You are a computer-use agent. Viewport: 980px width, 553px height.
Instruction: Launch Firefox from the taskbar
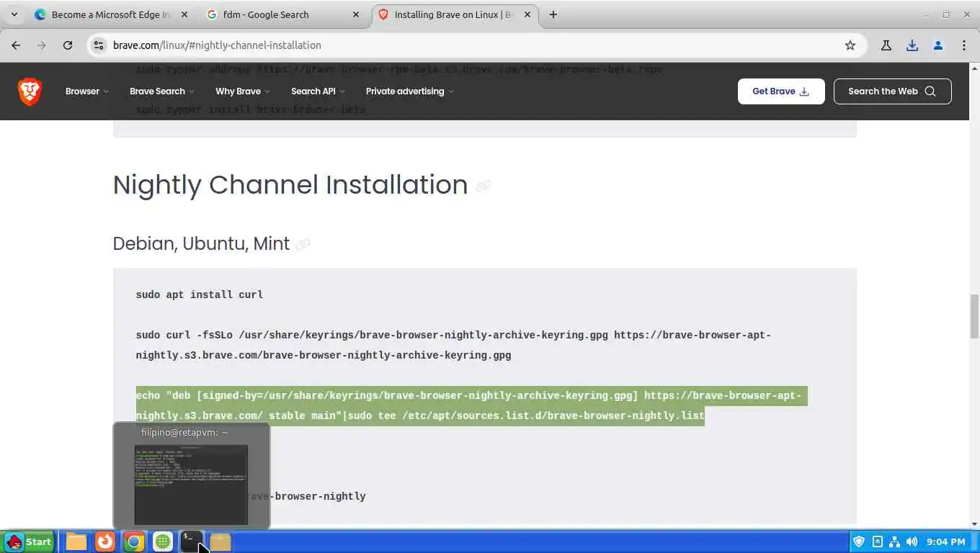pyautogui.click(x=105, y=541)
